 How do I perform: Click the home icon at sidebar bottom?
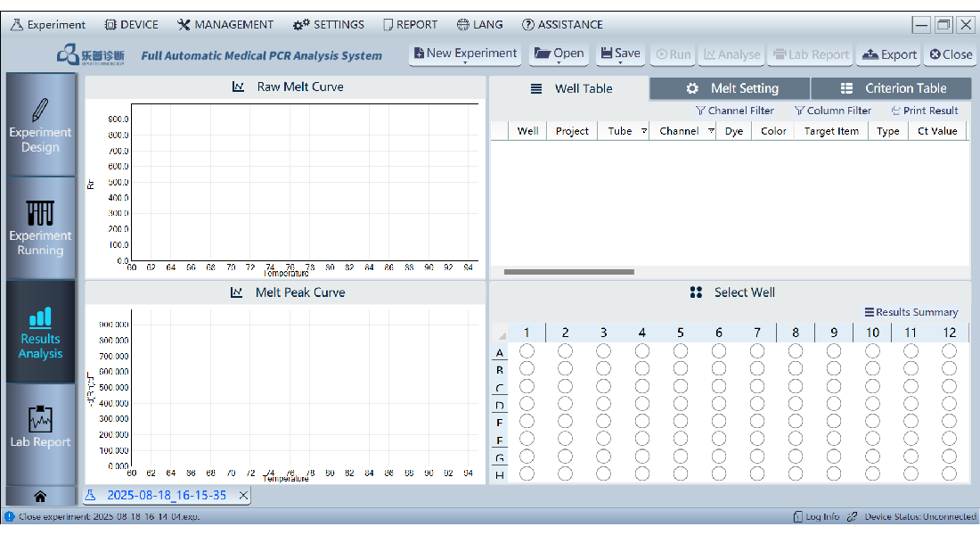tap(40, 496)
